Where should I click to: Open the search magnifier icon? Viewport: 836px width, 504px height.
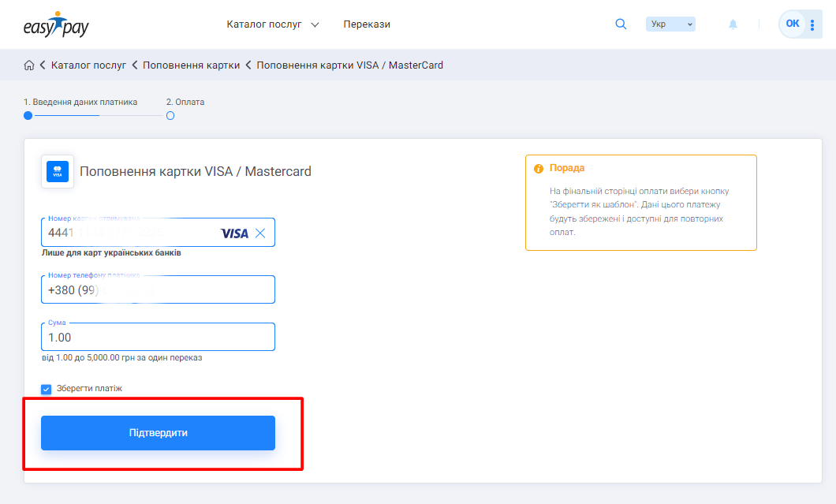pyautogui.click(x=621, y=24)
